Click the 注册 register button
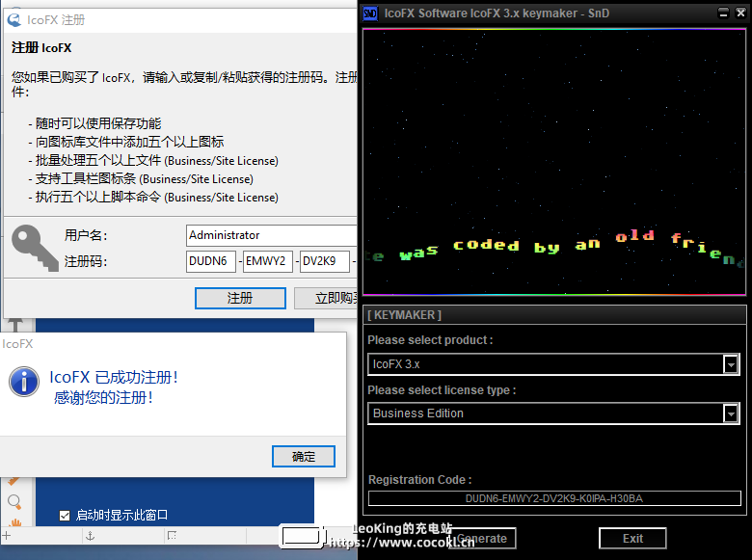This screenshot has height=560, width=752. click(240, 298)
